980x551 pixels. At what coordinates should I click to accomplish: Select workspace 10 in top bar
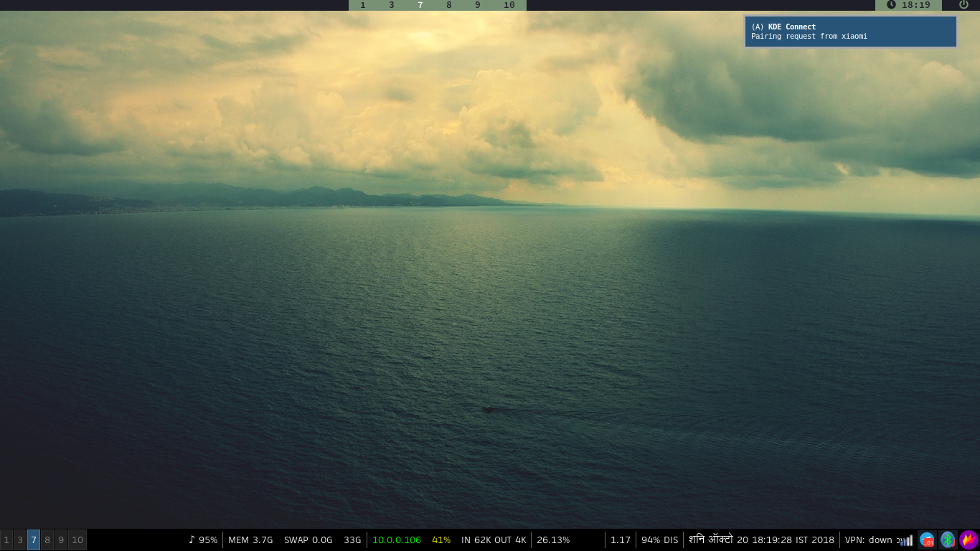pyautogui.click(x=509, y=5)
